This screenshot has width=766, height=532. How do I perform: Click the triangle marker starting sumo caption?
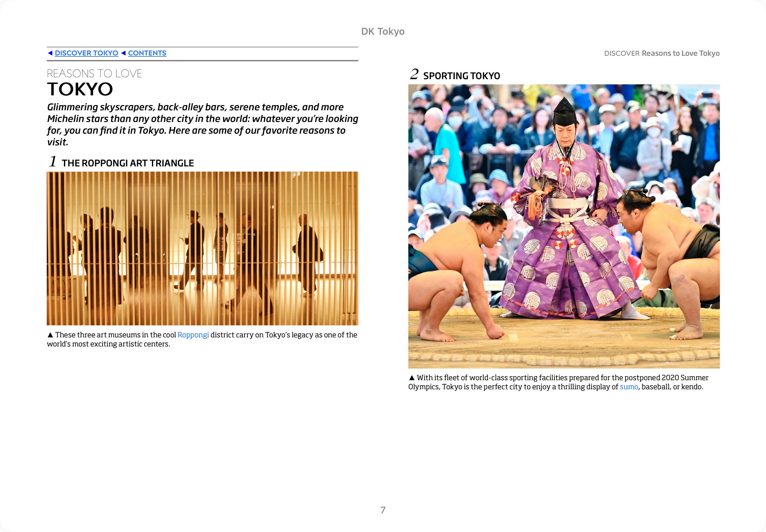click(412, 378)
